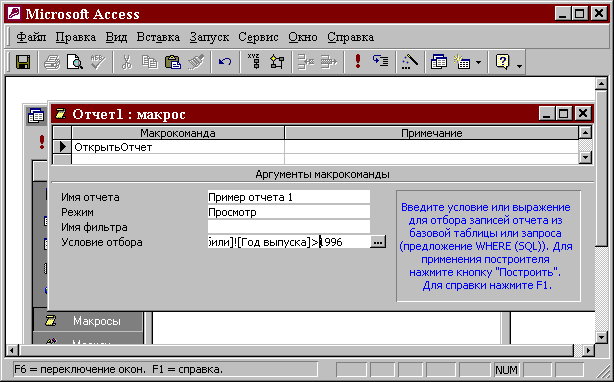Toggle the Conditions column icon
The height and width of the screenshot is (382, 614).
point(277,62)
